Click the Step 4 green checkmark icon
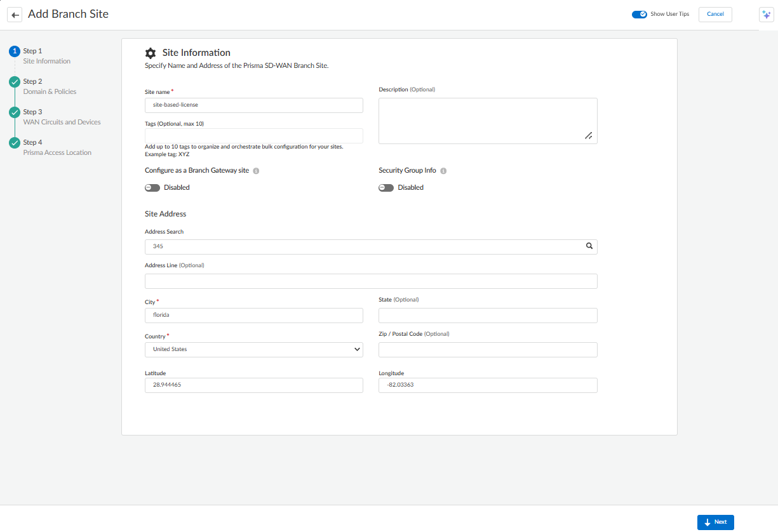Viewport: 778px width, 532px height. (15, 143)
